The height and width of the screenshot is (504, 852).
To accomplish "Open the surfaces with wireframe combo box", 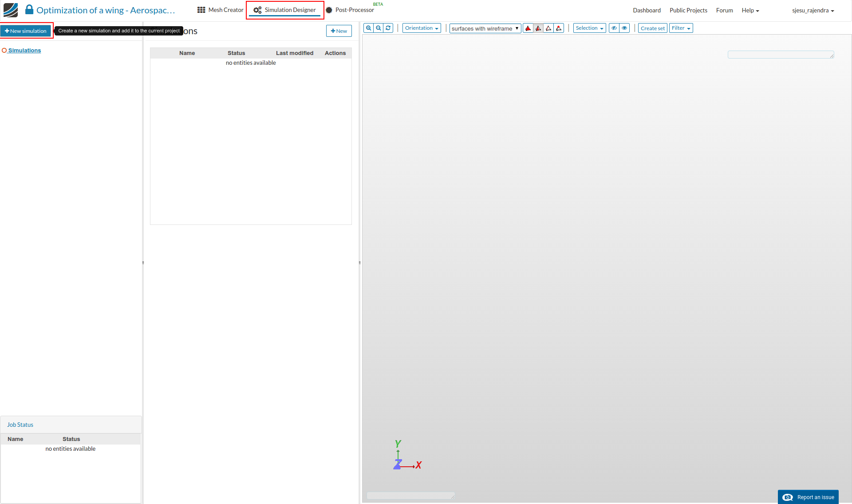I will pyautogui.click(x=485, y=28).
